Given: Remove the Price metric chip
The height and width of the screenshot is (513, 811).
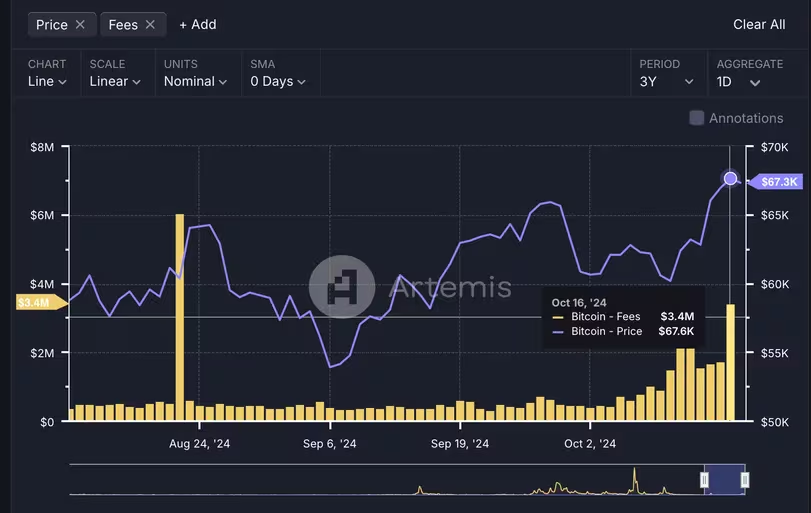Looking at the screenshot, I should tap(80, 24).
